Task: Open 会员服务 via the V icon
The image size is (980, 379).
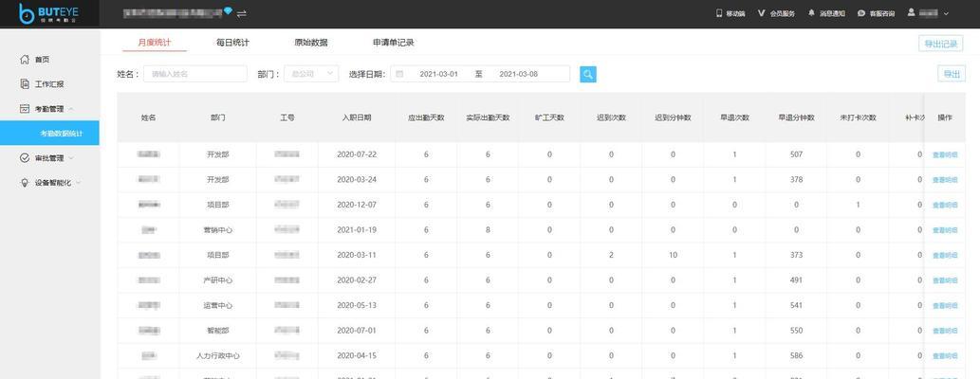Action: [761, 12]
